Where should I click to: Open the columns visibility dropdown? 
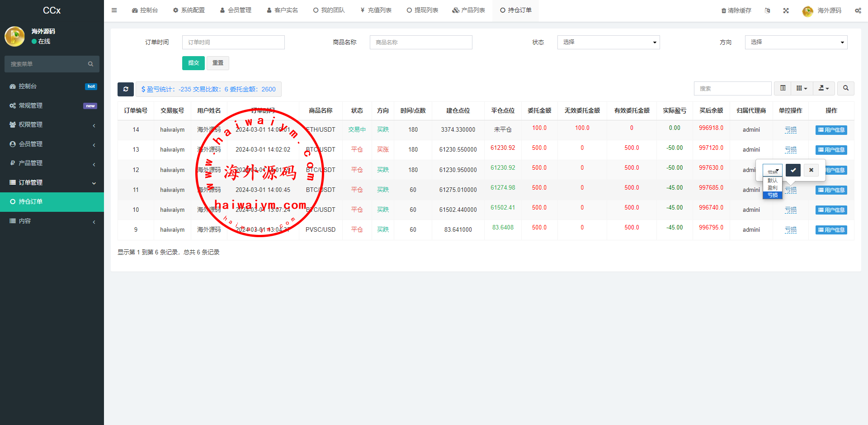[x=802, y=88]
